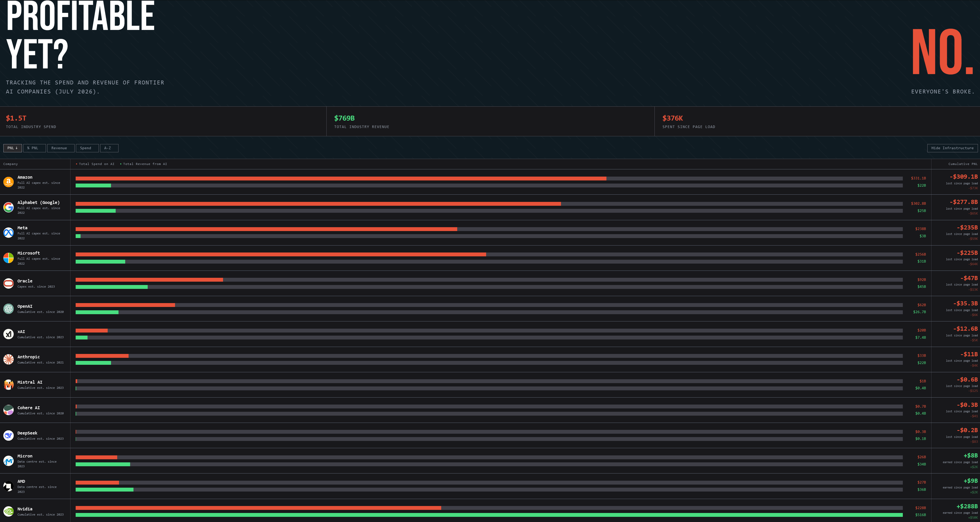The height and width of the screenshot is (522, 980).
Task: Click Nvidia's +$288B cumulative PNL
Action: [x=967, y=507]
